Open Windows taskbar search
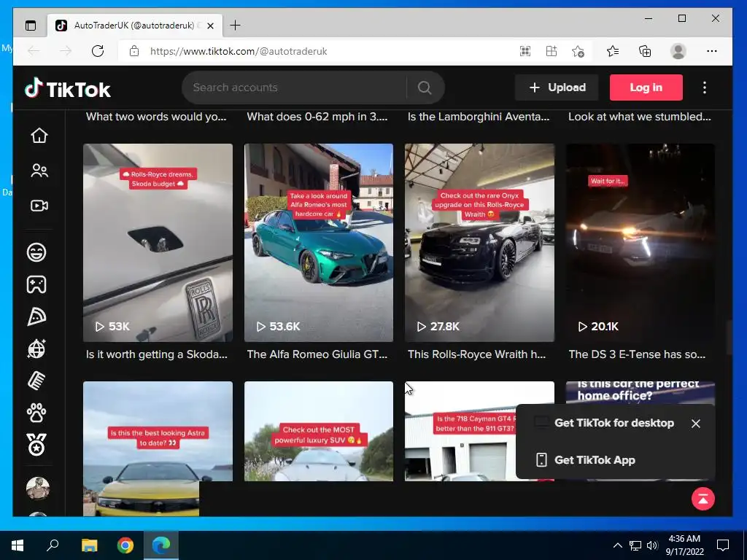The width and height of the screenshot is (747, 560). pos(53,545)
